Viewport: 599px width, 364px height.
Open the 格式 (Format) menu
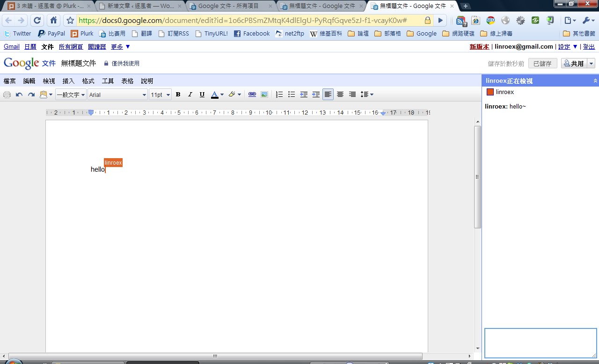tap(88, 81)
